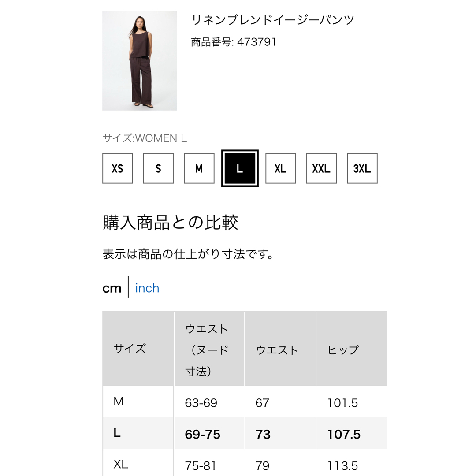Click hip value 107.5
The width and height of the screenshot is (476, 476).
click(x=344, y=435)
